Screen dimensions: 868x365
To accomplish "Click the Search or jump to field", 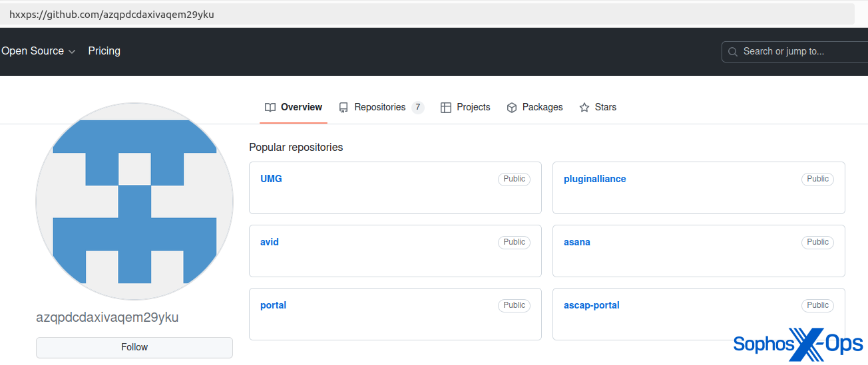I will (799, 52).
